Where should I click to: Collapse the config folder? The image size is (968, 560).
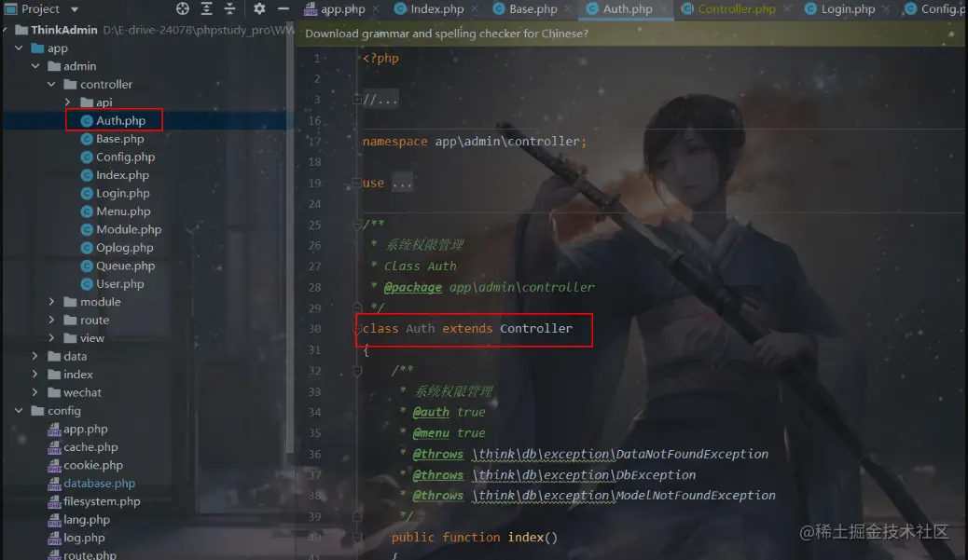pos(20,411)
